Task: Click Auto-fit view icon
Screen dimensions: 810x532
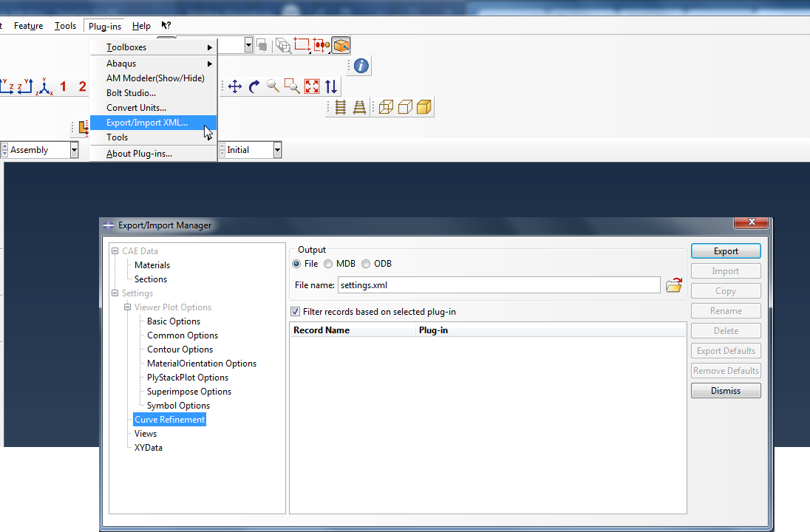Action: [311, 86]
